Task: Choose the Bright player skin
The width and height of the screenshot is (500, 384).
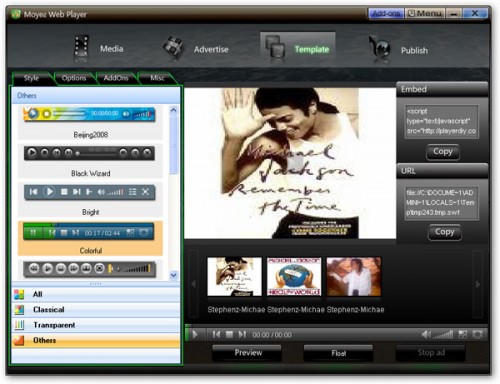Action: [x=90, y=200]
